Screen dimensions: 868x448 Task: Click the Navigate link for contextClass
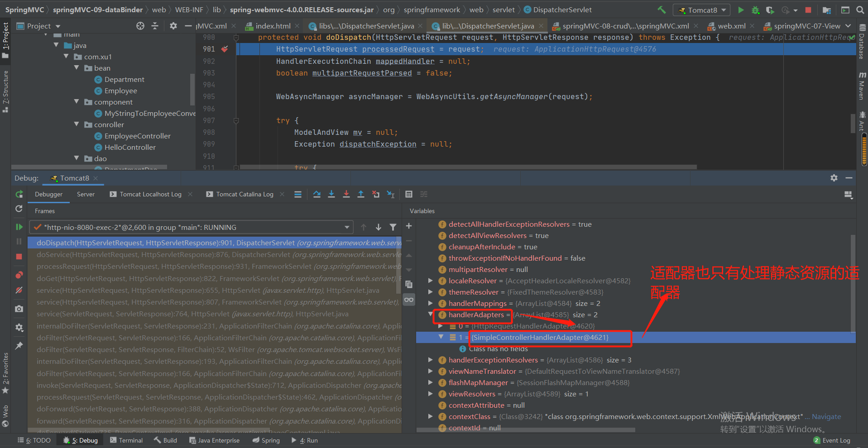tap(826, 416)
